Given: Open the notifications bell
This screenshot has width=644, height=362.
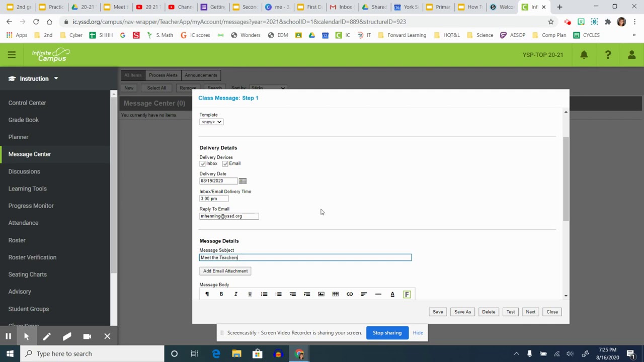Looking at the screenshot, I should point(584,55).
